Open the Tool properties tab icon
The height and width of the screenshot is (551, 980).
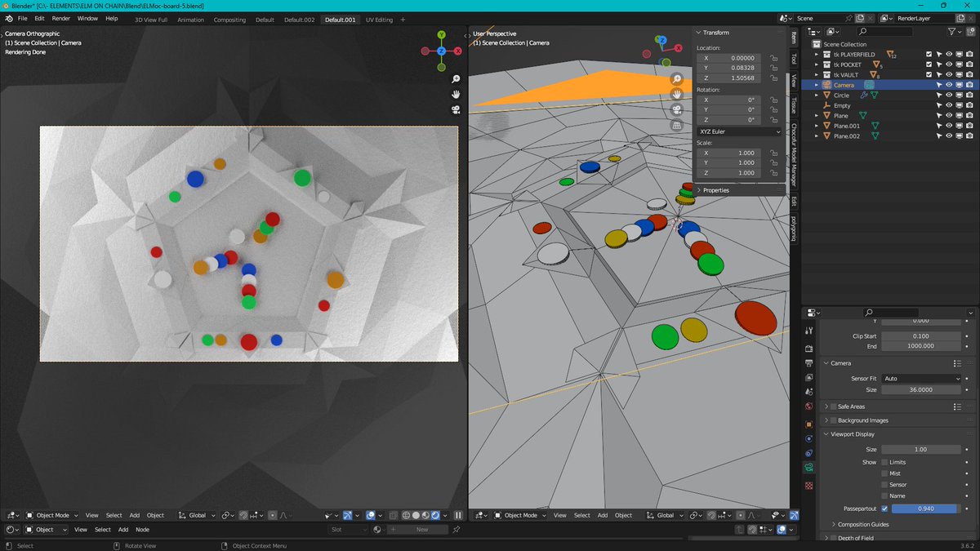coord(809,331)
